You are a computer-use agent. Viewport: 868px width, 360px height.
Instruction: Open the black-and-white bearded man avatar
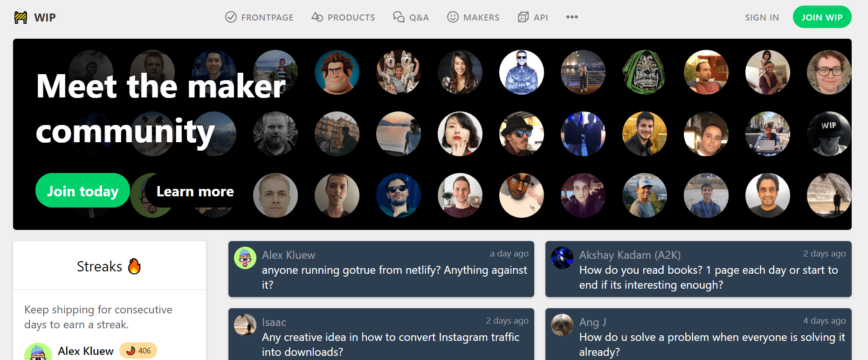coord(276,134)
